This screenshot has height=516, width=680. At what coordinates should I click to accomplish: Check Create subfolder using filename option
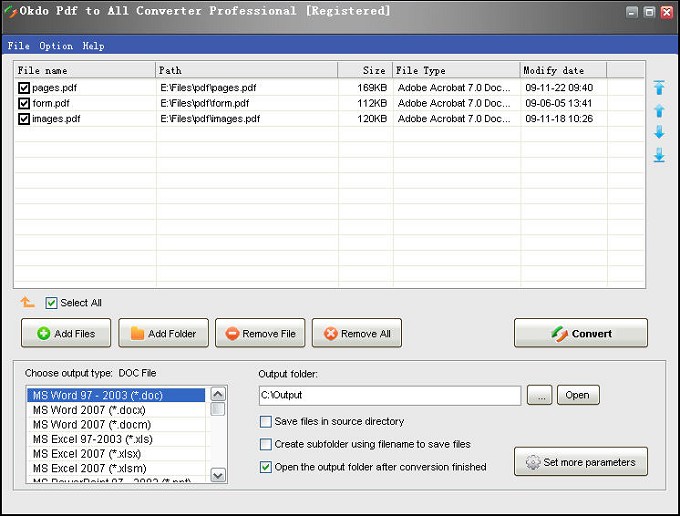coord(265,444)
